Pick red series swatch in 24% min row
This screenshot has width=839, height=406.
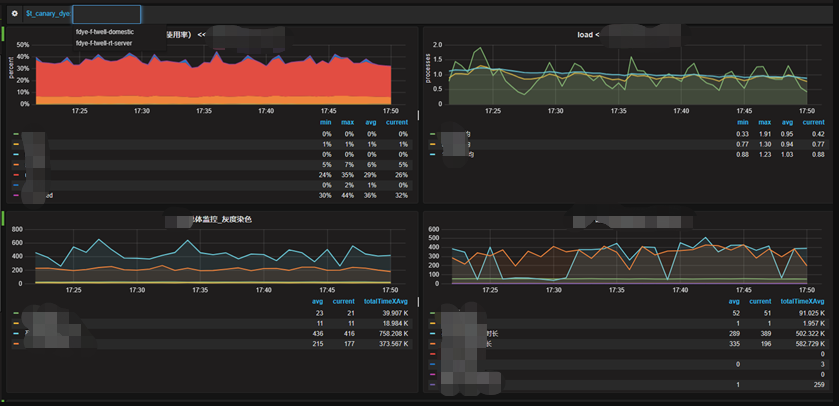click(x=16, y=175)
